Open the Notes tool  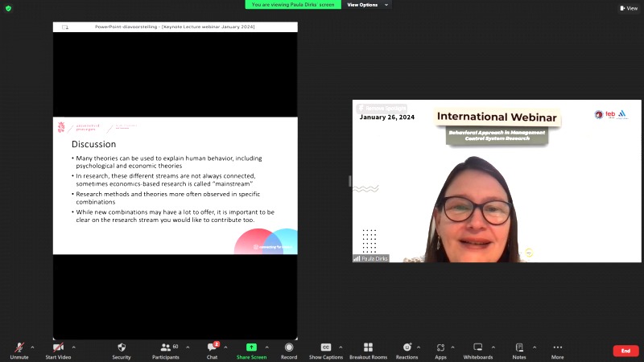pyautogui.click(x=519, y=350)
